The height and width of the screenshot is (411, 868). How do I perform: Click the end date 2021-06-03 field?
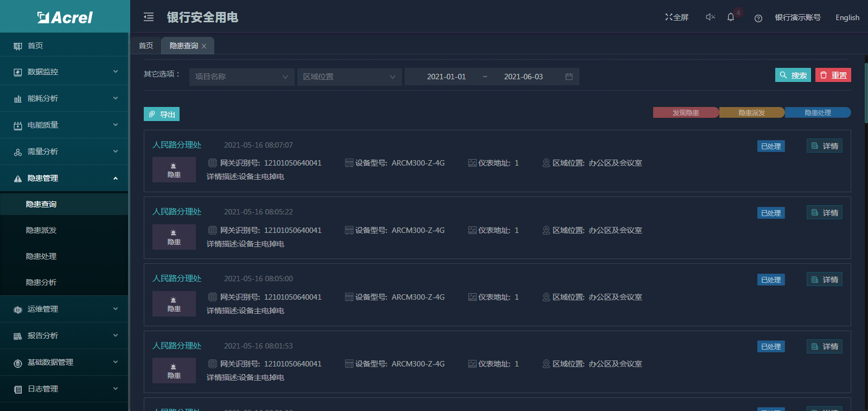point(524,77)
